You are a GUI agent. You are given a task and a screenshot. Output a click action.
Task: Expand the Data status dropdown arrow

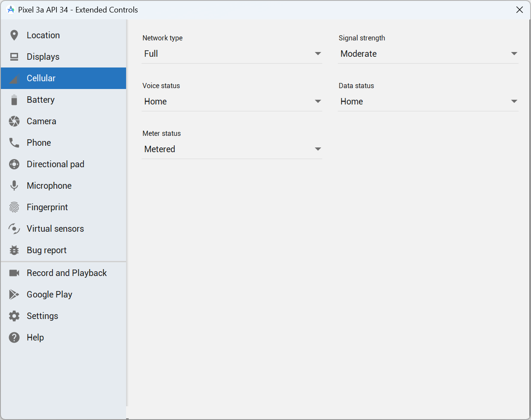click(514, 101)
